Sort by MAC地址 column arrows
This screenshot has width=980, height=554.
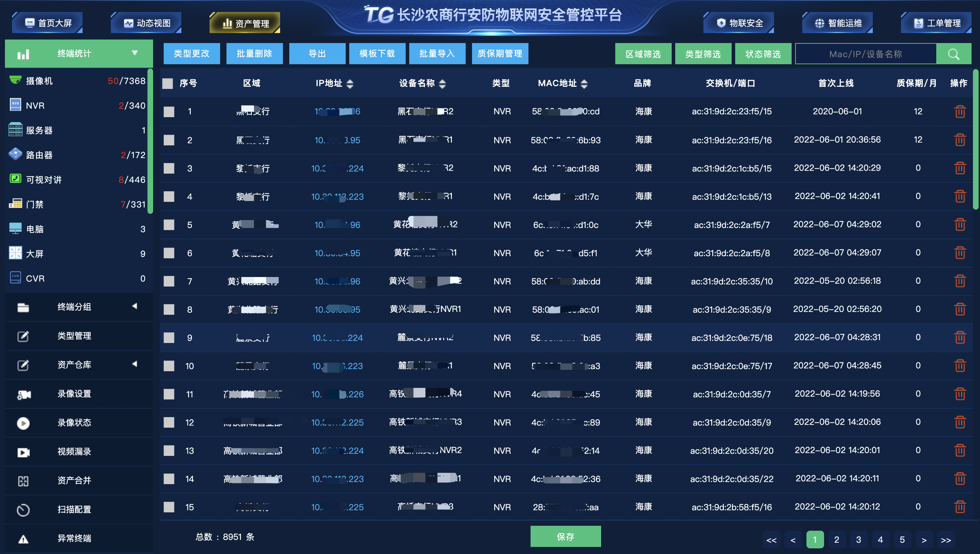(x=584, y=84)
